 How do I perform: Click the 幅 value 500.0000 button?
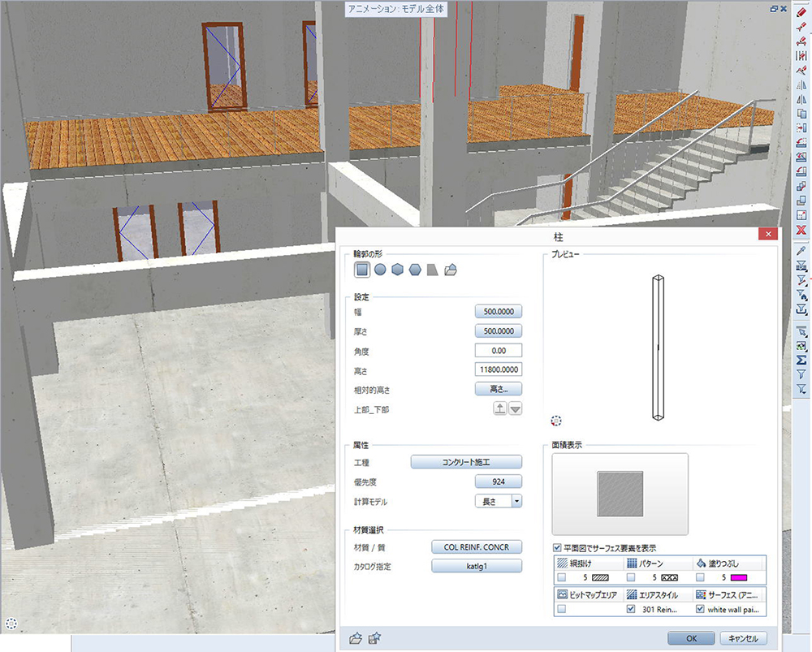coord(499,311)
